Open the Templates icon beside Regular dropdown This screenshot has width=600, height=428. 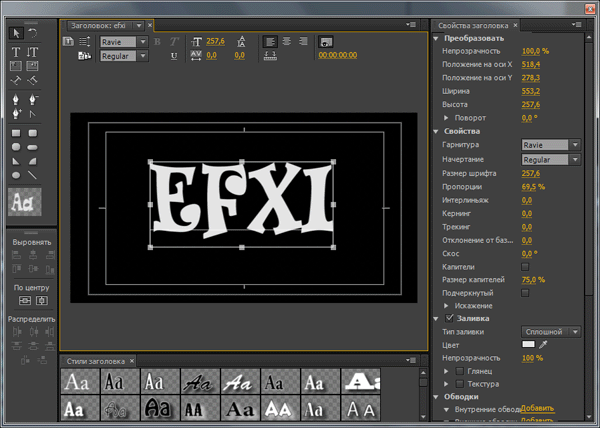(85, 56)
